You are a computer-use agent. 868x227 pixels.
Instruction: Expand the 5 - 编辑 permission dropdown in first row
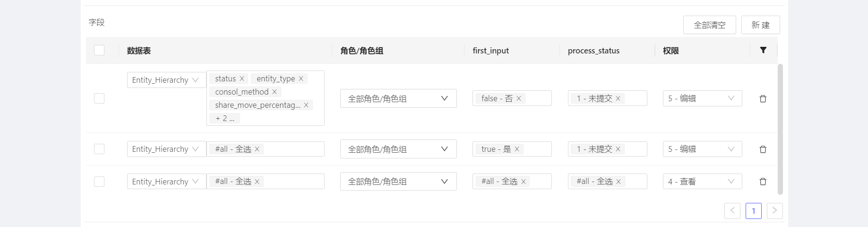pos(702,98)
